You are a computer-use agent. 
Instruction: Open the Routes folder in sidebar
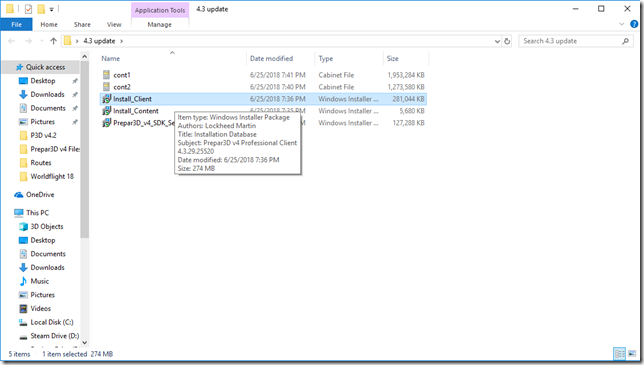[x=41, y=163]
